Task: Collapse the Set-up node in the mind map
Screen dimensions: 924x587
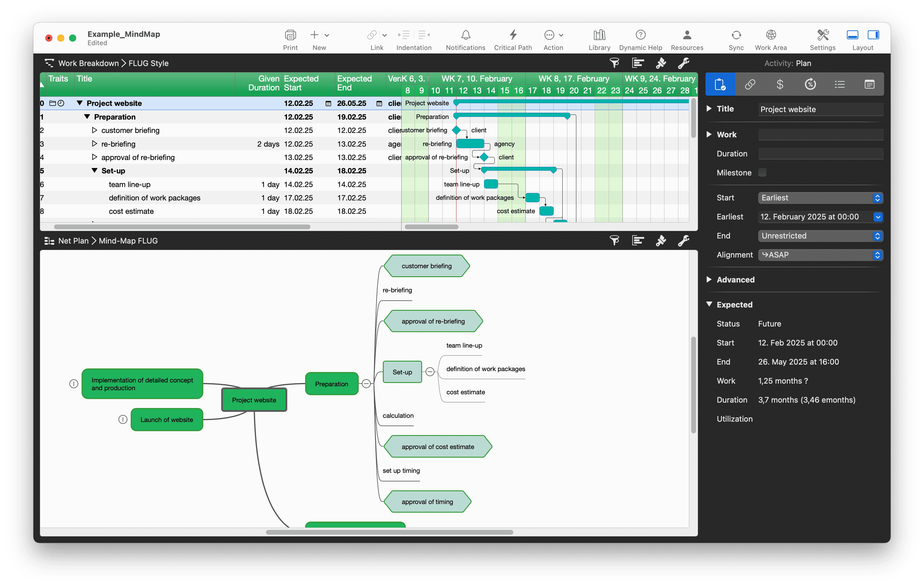Action: click(430, 371)
